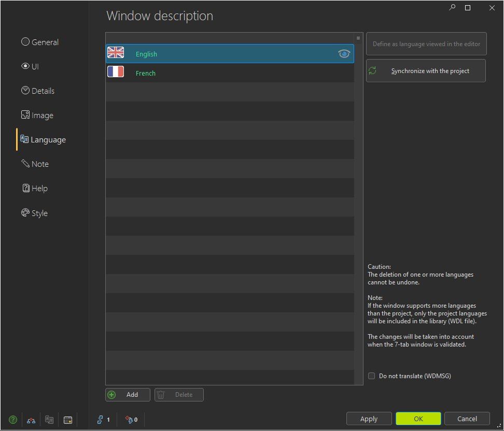The width and height of the screenshot is (504, 431).
Task: Click the UK flag icon for English
Action: click(116, 53)
